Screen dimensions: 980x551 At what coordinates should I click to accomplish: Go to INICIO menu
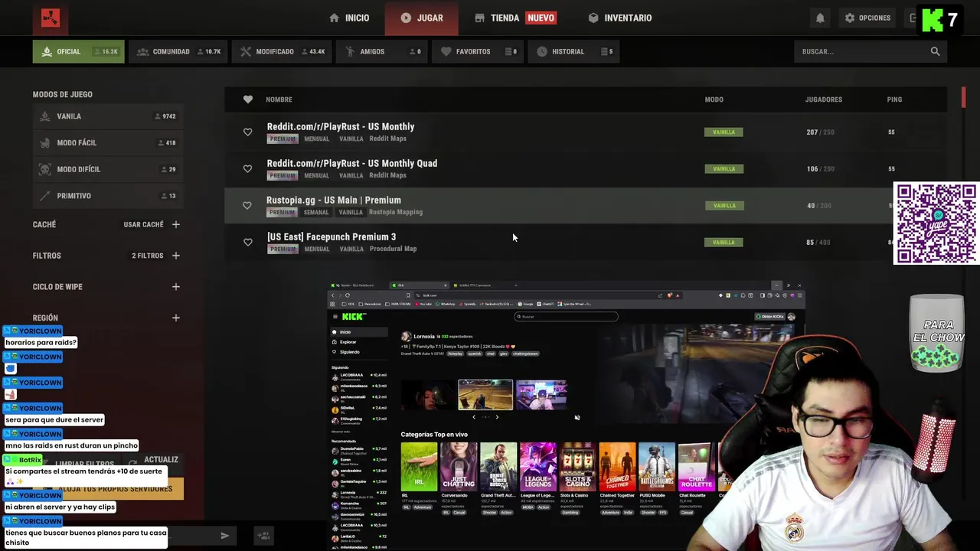[x=349, y=18]
